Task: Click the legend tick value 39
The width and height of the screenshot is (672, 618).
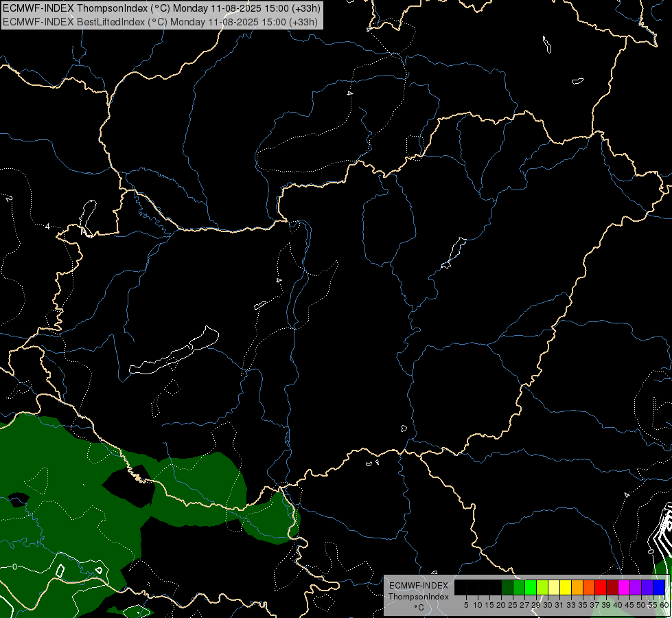Action: pyautogui.click(x=606, y=605)
